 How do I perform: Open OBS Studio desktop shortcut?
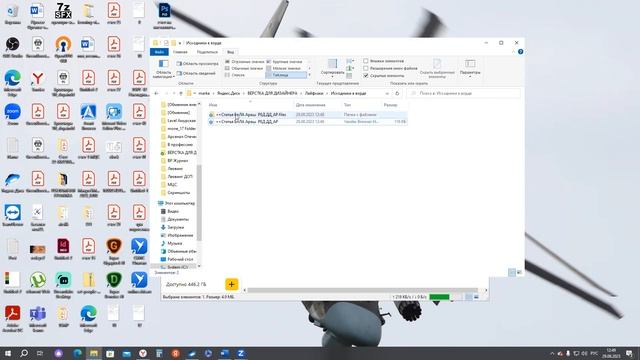(x=12, y=47)
